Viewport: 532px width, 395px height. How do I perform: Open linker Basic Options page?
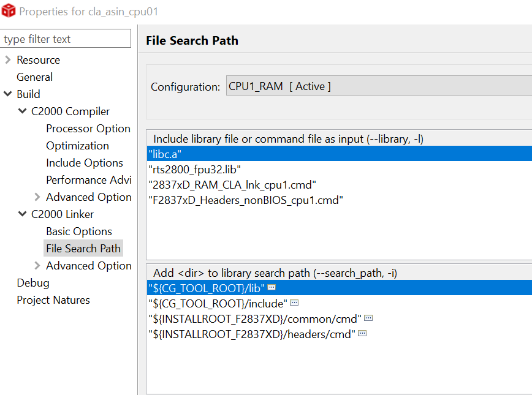[x=78, y=231]
